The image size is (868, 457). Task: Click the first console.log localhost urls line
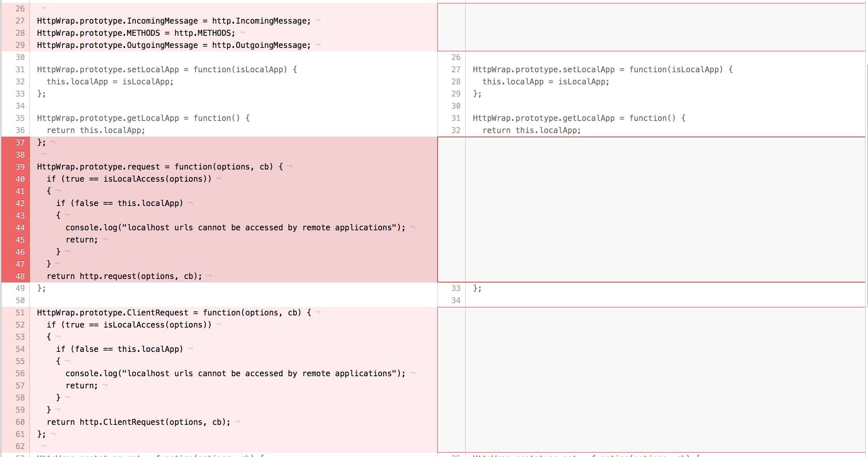tap(235, 227)
